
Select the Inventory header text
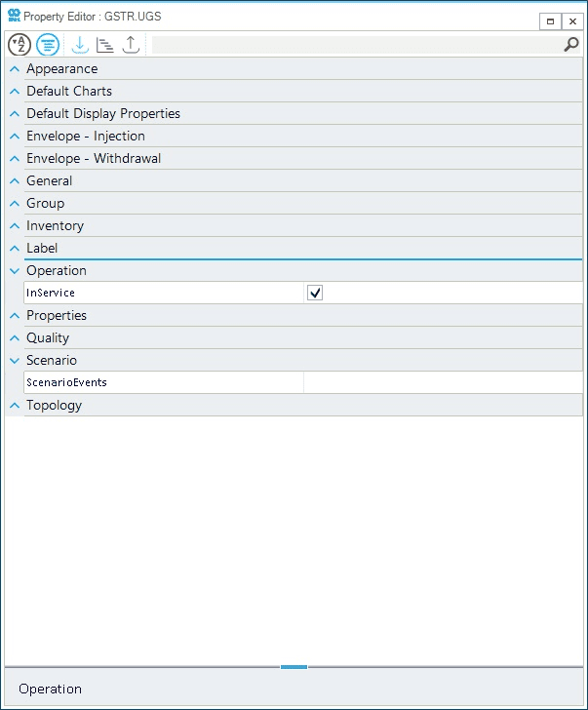(x=56, y=225)
